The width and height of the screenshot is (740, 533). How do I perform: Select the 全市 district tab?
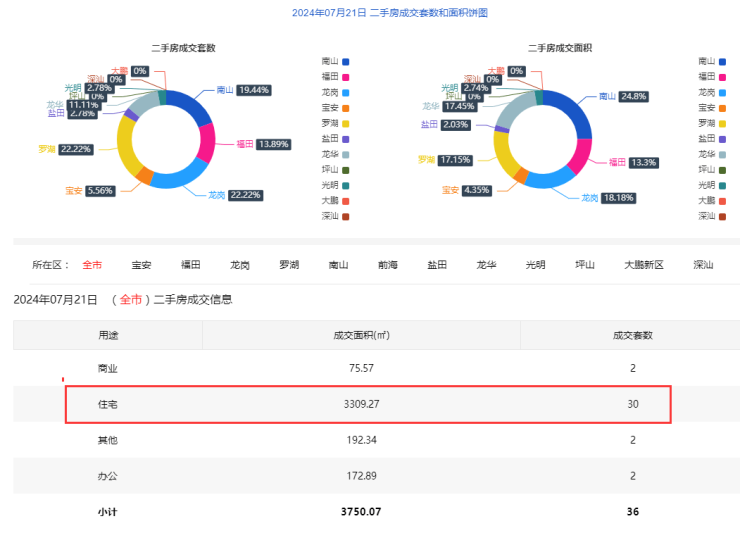coord(92,265)
